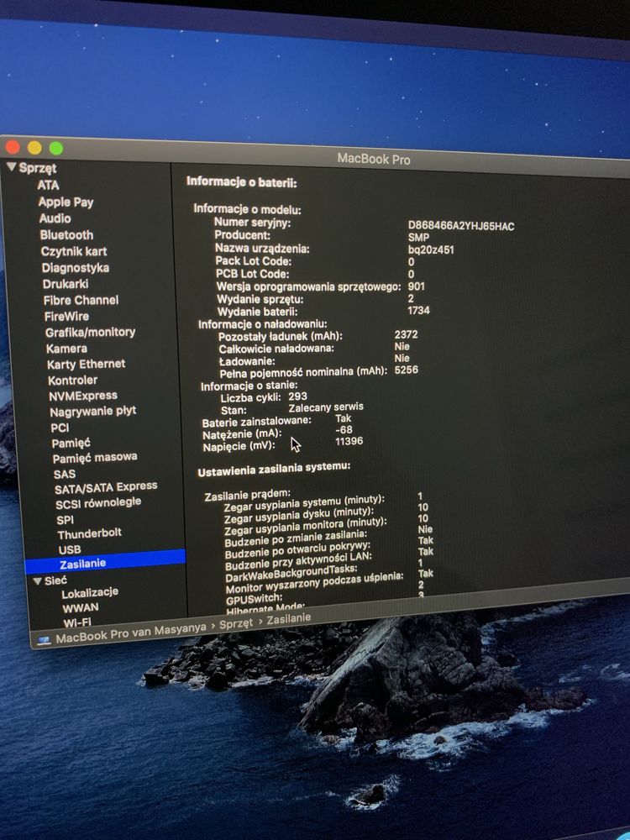This screenshot has width=630, height=840.
Task: Click Sprzęt in the path bar
Action: 236,623
